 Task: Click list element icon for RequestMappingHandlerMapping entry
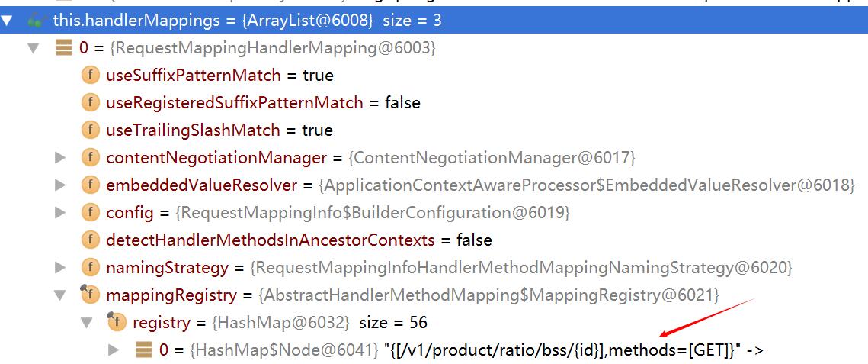(x=64, y=48)
